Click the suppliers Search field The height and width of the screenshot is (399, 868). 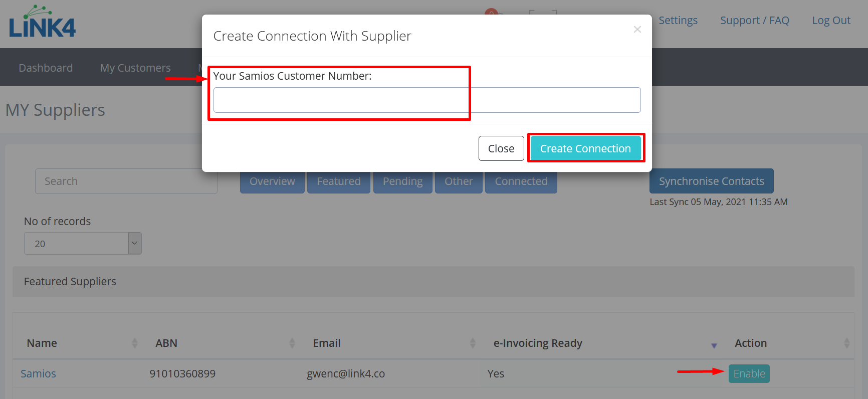coord(126,181)
